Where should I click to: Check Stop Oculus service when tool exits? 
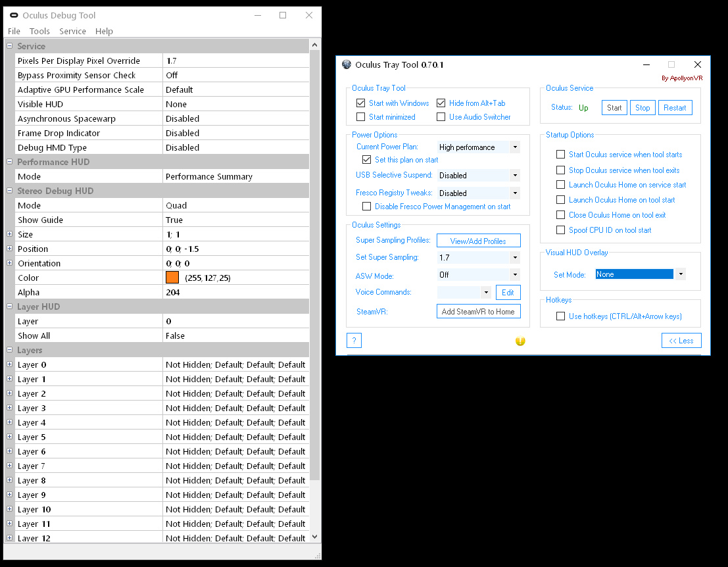[561, 170]
